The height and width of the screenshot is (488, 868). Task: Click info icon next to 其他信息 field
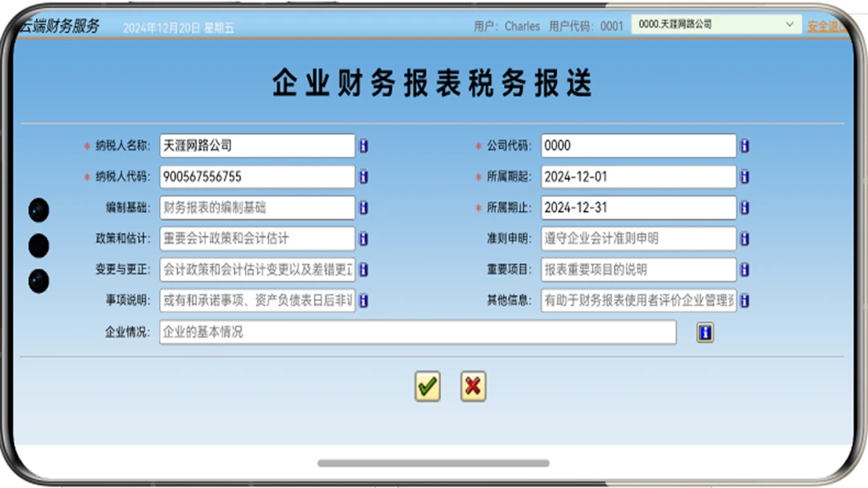(x=744, y=300)
